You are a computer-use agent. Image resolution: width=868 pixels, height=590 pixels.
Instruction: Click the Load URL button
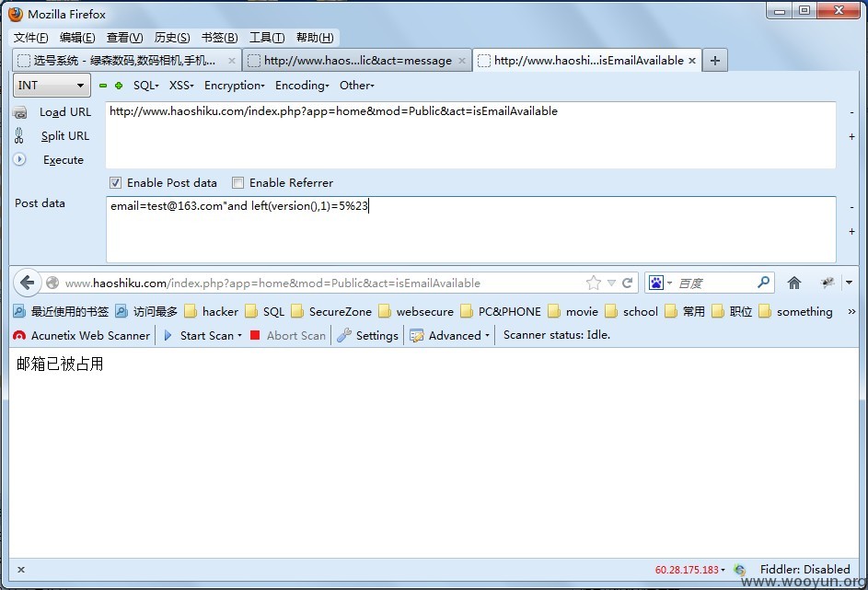(65, 111)
